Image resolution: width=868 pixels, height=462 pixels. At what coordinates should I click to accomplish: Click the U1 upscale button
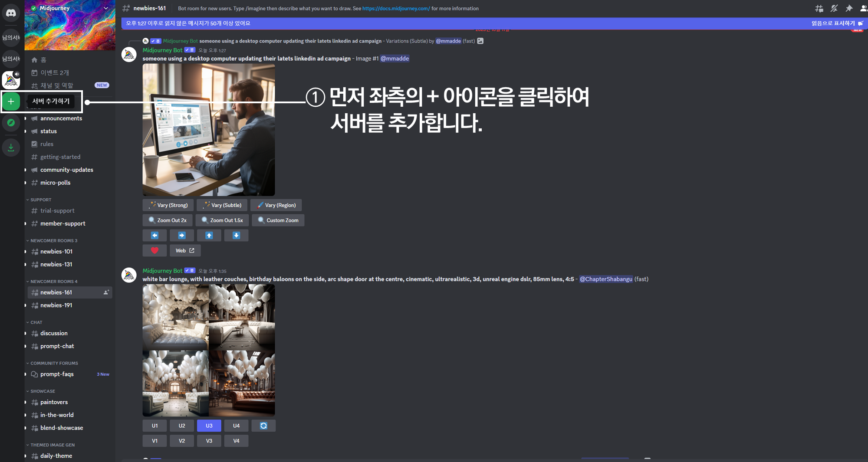(155, 426)
